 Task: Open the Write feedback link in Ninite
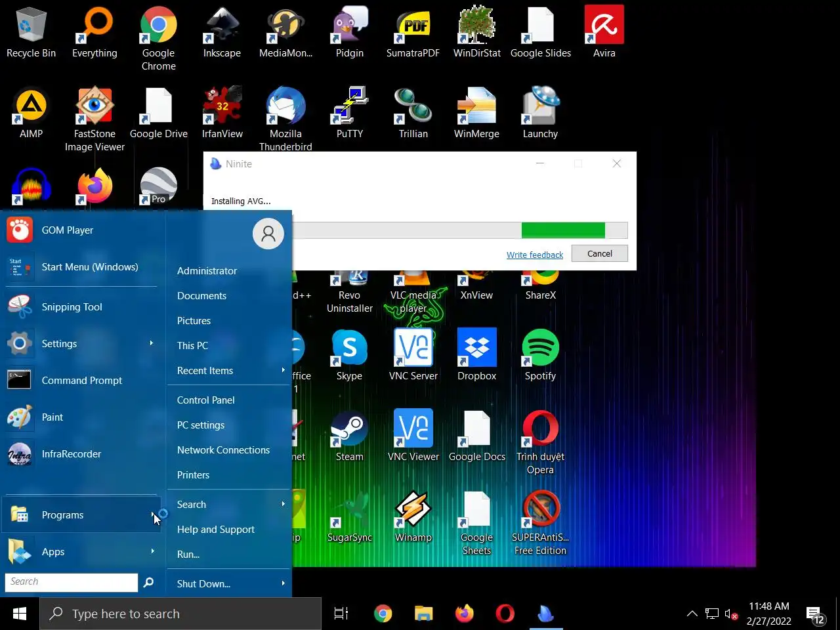[535, 255]
